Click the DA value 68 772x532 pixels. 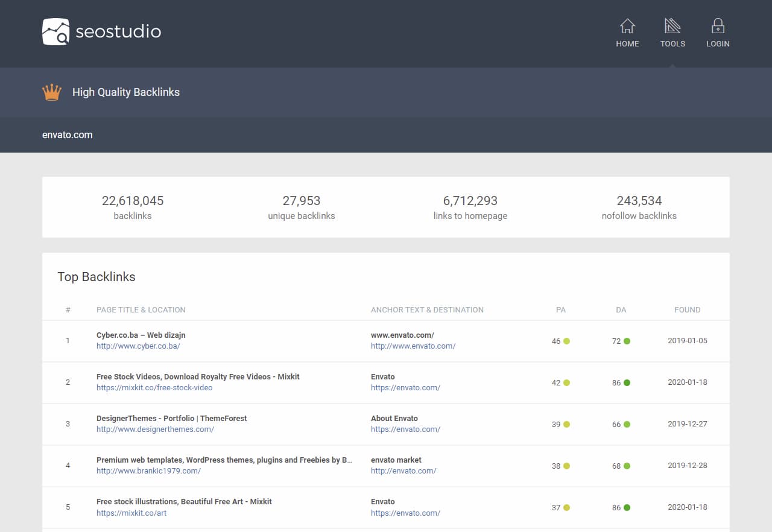[616, 466]
